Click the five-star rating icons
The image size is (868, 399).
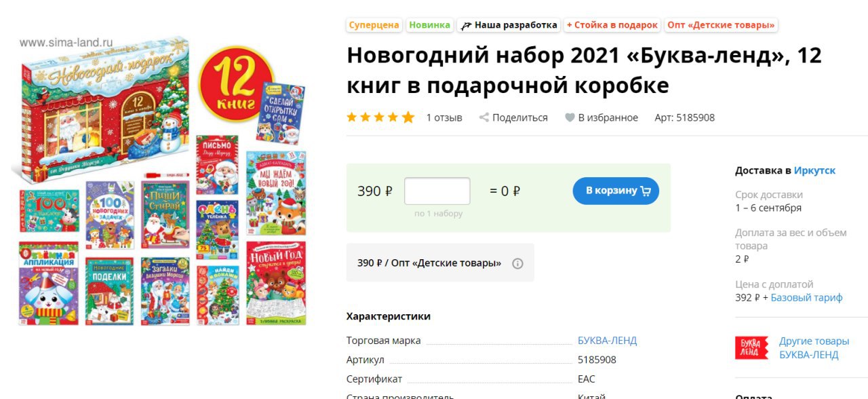tap(380, 117)
